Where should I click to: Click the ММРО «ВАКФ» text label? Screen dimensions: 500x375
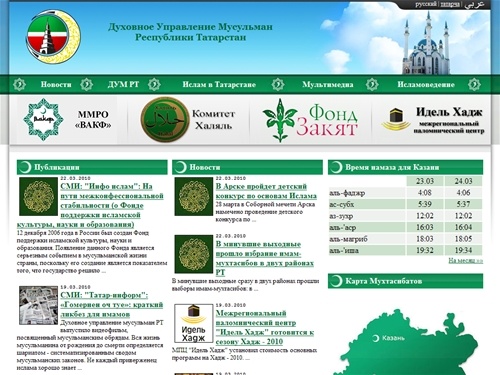point(93,119)
